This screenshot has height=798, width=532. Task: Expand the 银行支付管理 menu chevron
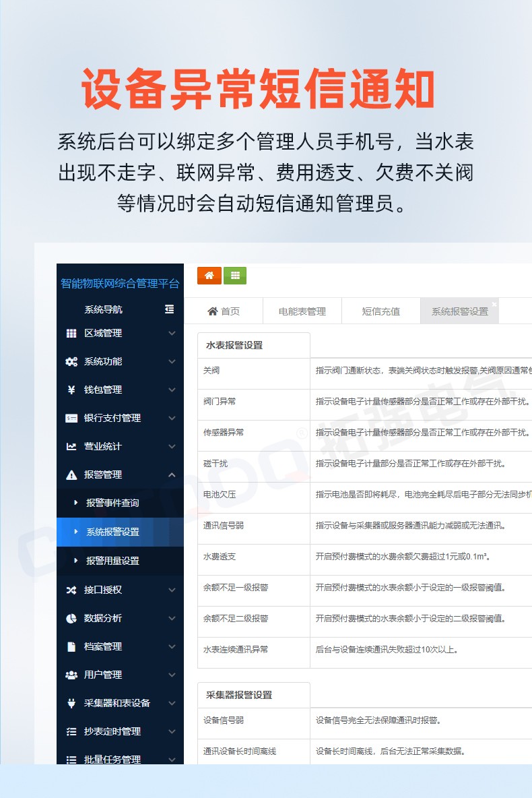click(172, 419)
